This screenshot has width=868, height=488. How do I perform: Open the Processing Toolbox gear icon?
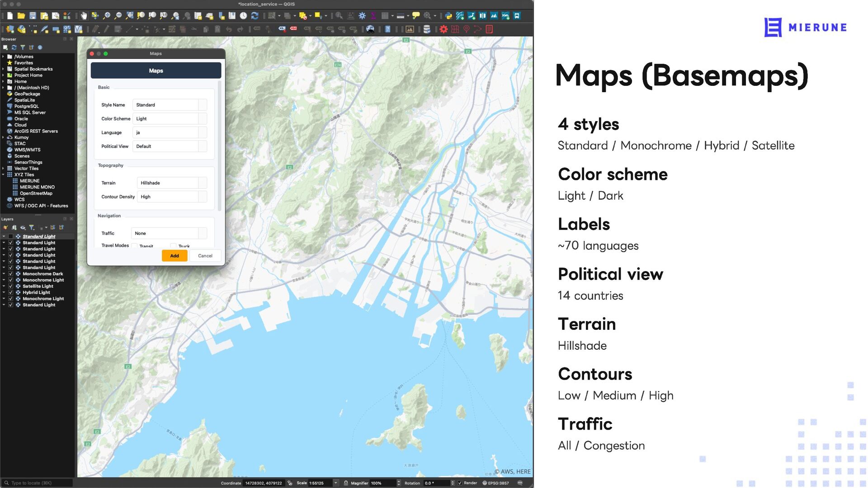(362, 16)
